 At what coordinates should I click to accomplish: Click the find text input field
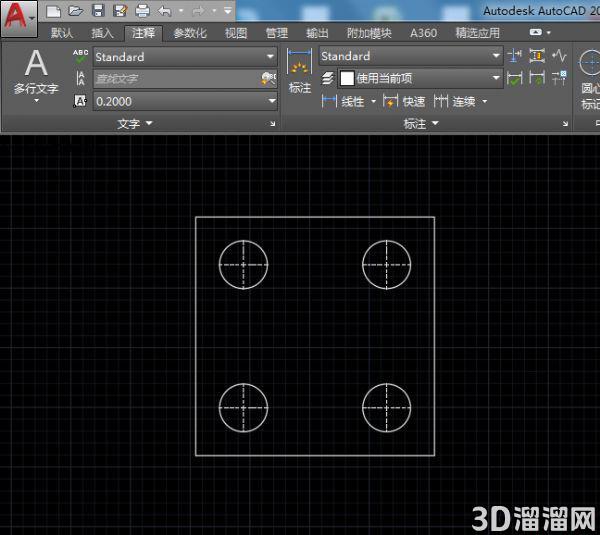pos(178,79)
